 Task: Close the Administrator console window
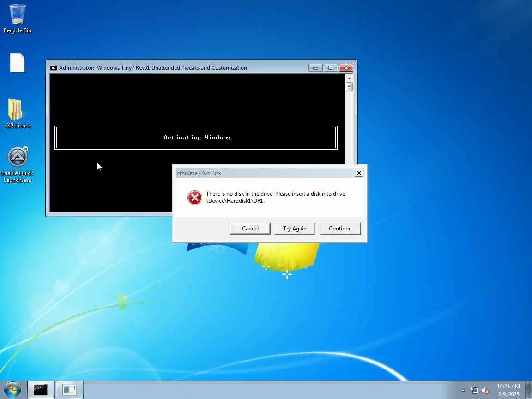tap(346, 67)
